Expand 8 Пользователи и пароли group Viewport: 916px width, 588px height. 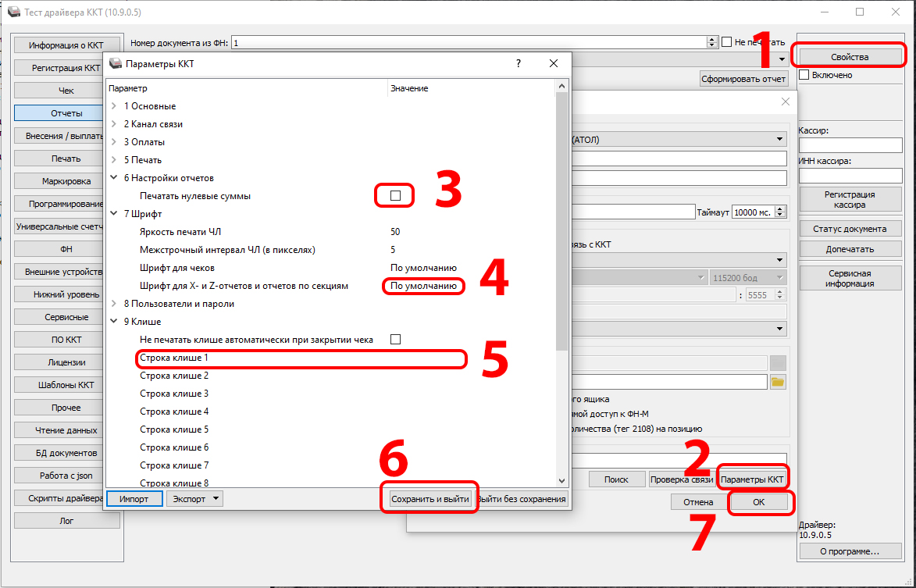click(x=114, y=304)
